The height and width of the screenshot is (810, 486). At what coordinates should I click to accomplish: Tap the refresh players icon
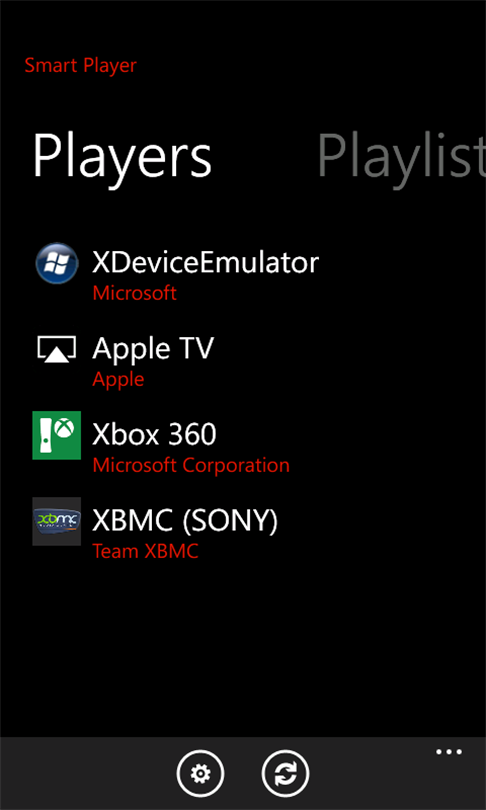286,774
